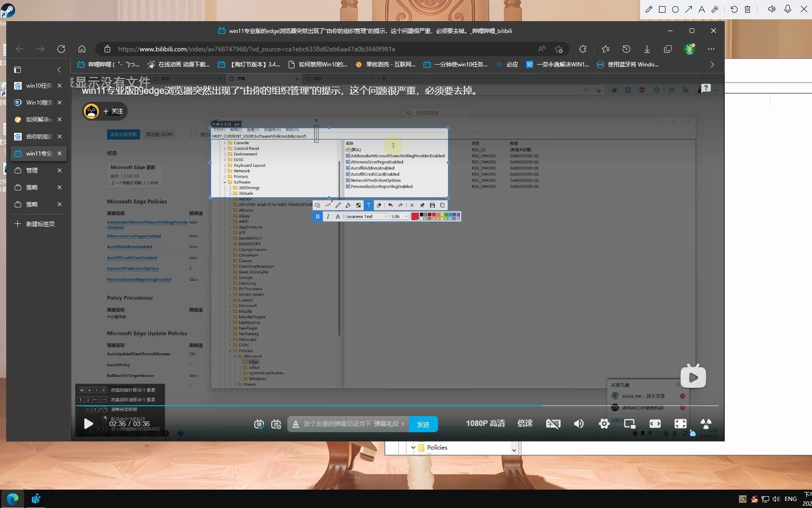
Task: Collapse the vertical tabs pane
Action: pos(59,70)
